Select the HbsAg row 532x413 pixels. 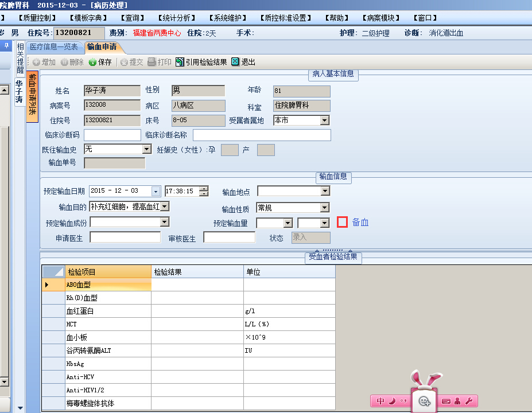(189, 364)
